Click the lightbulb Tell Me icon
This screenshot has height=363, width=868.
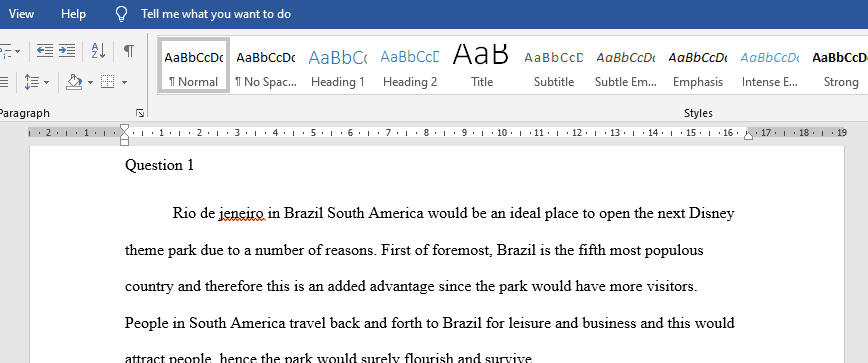[122, 14]
